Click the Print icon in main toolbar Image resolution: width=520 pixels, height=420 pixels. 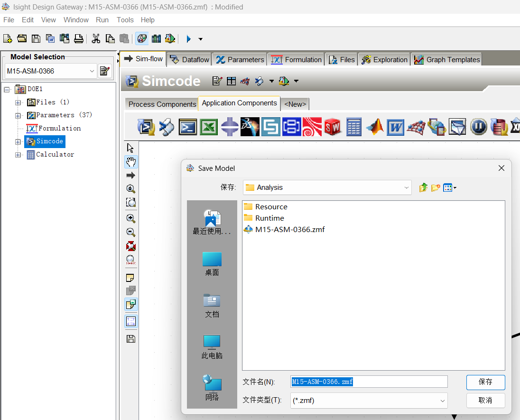(x=78, y=39)
